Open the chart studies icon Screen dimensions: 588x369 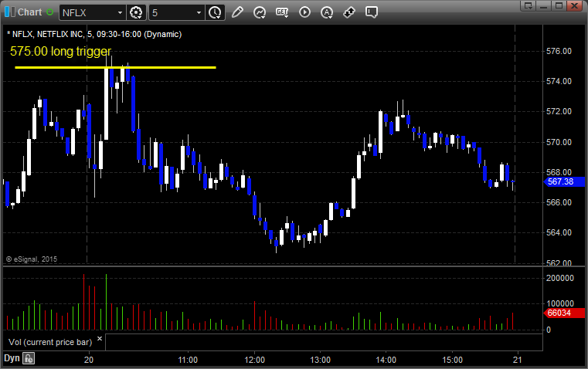pyautogui.click(x=260, y=12)
